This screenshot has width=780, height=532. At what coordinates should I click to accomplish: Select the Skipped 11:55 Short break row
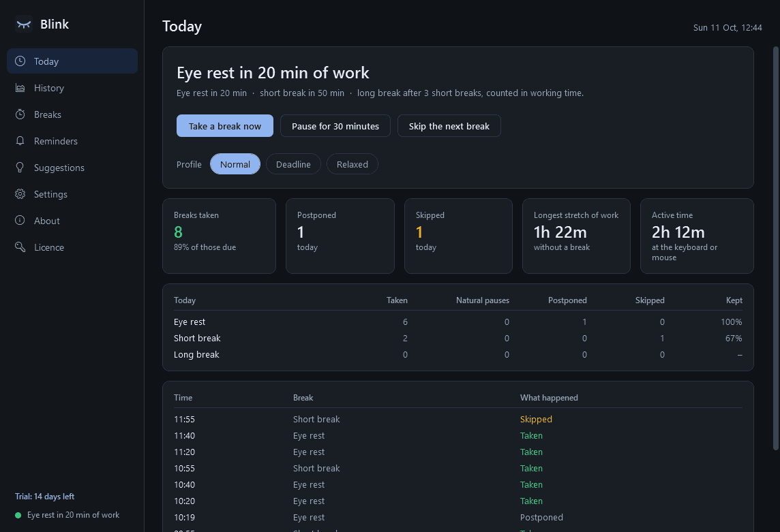[457, 419]
